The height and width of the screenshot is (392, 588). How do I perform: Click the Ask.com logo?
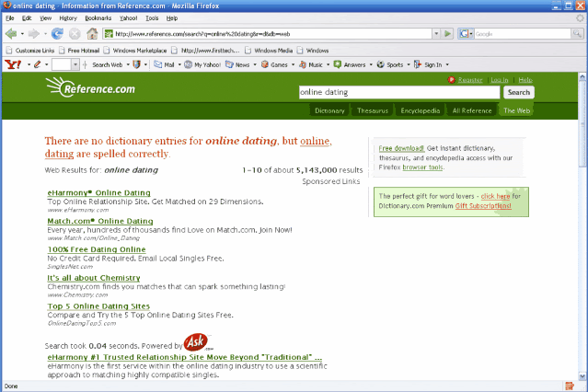(197, 341)
